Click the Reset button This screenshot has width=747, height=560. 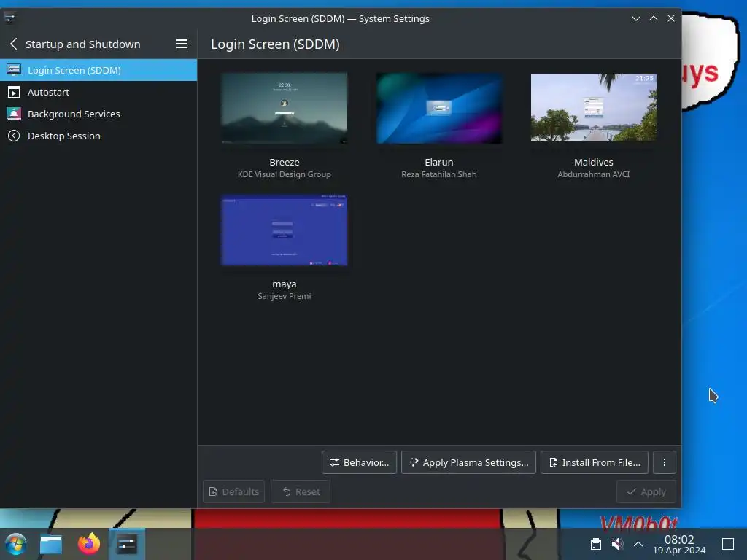tap(301, 491)
